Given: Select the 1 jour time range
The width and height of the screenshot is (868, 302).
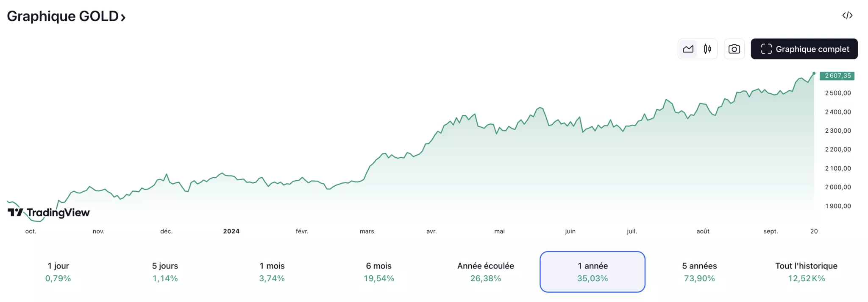Looking at the screenshot, I should pyautogui.click(x=58, y=272).
